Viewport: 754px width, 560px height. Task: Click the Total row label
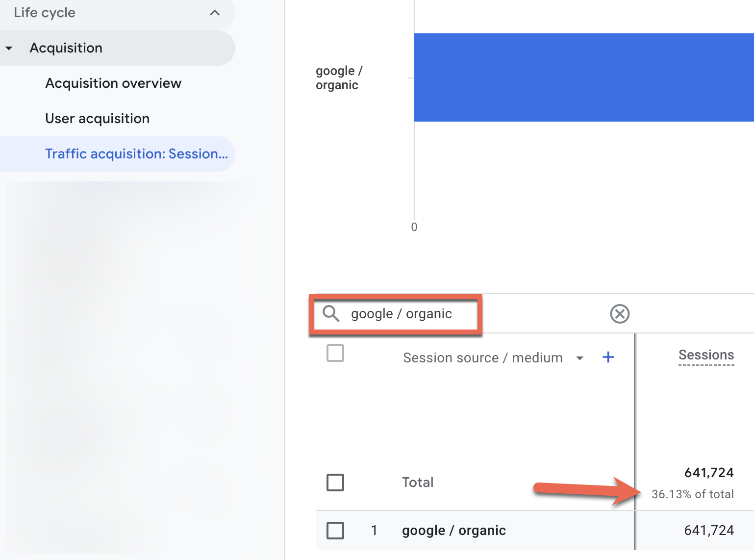point(418,483)
